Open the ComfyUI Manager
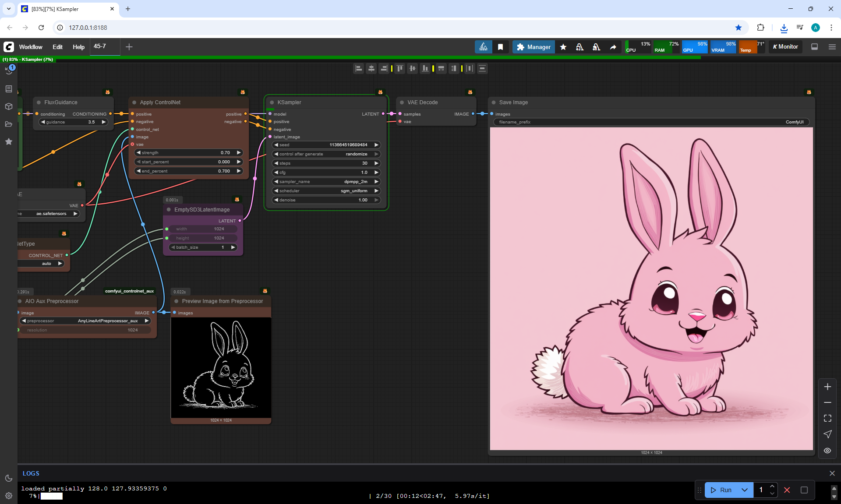Viewport: 841px width, 504px height. pyautogui.click(x=533, y=47)
